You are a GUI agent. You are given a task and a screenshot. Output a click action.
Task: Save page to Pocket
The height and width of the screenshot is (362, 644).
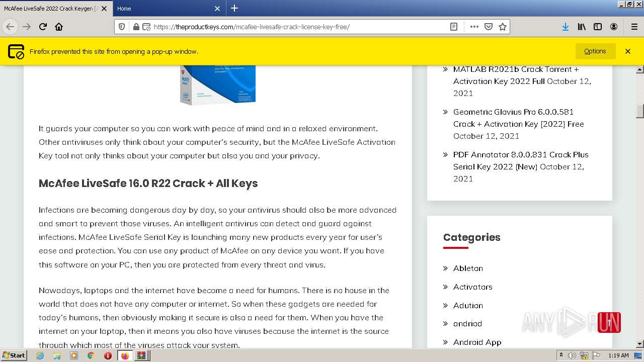[488, 27]
